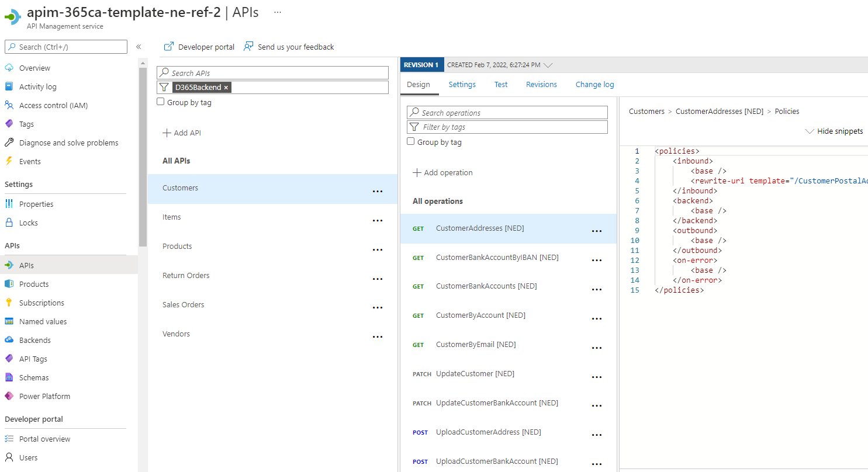Viewport: 868px width, 472px height.
Task: Switch to the Settings tab
Action: (x=462, y=85)
